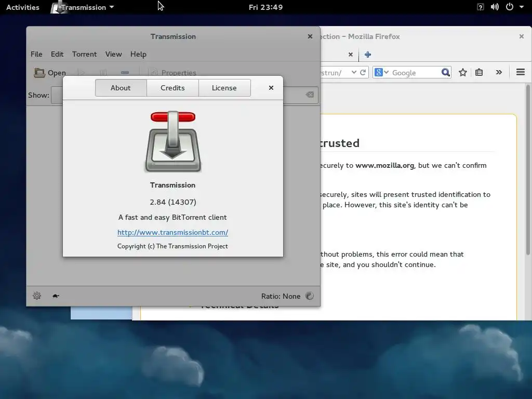Open torrent Properties from the toolbar
532x399 pixels.
172,73
